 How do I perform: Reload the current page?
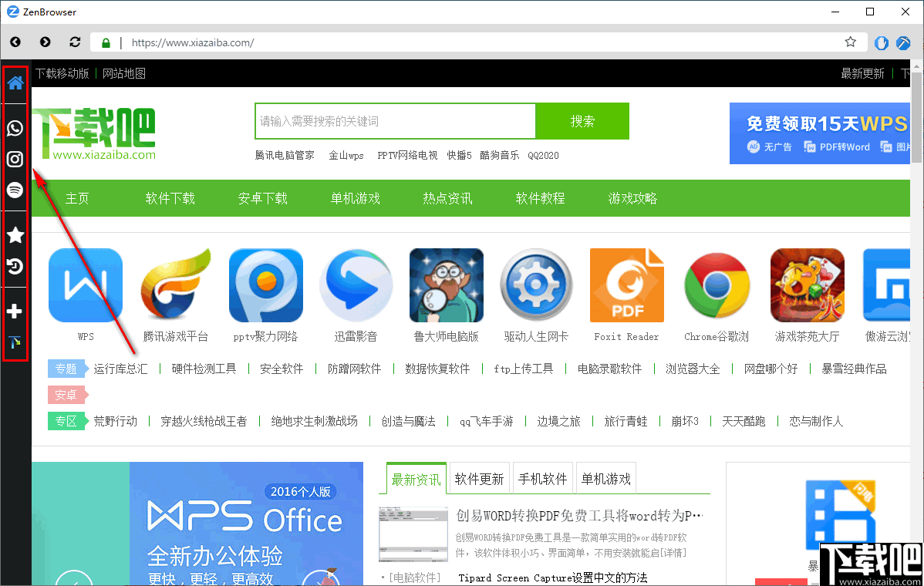75,42
